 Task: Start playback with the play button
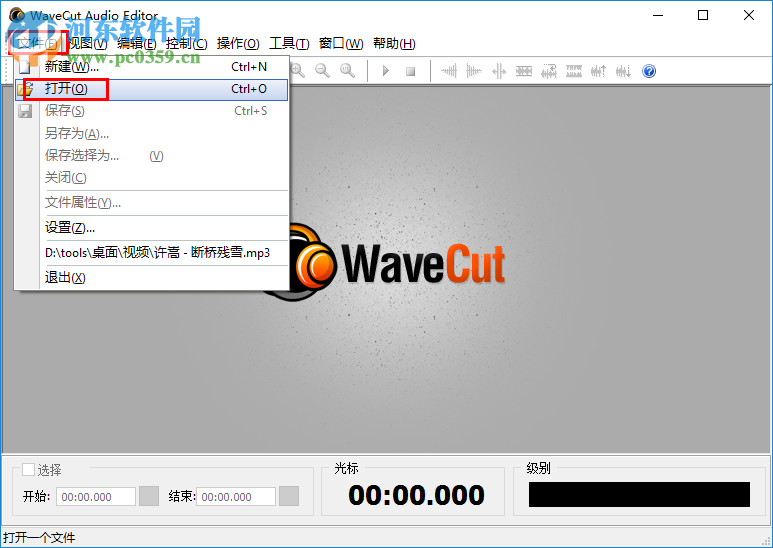coord(386,71)
